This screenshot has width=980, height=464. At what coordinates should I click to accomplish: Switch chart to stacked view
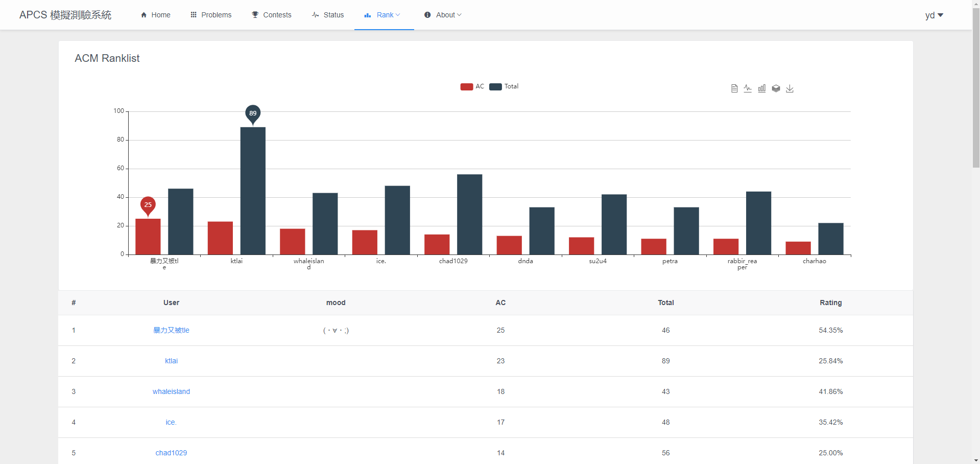tap(776, 88)
